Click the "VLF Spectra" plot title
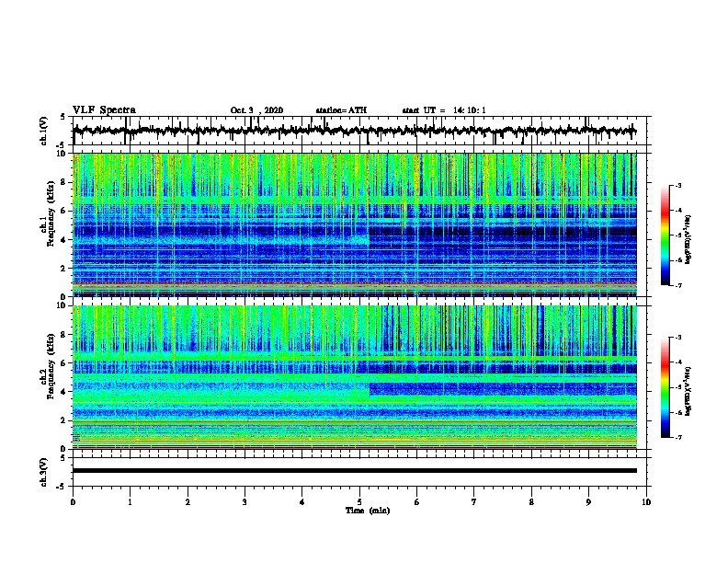Image resolution: width=728 pixels, height=563 pixels. pyautogui.click(x=104, y=110)
